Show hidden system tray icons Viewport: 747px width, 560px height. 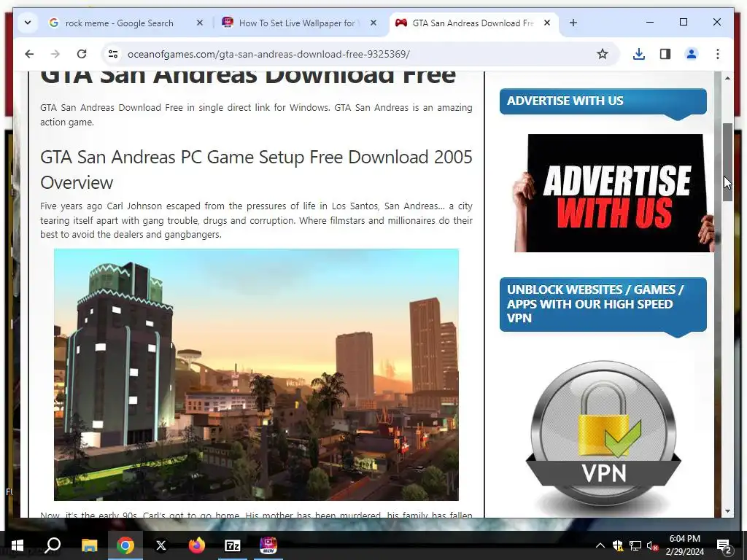click(x=600, y=545)
